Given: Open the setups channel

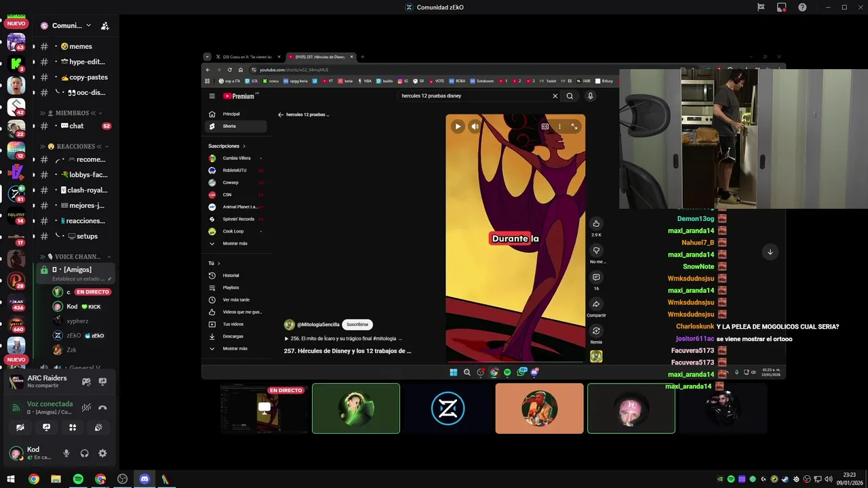Looking at the screenshot, I should [x=75, y=236].
